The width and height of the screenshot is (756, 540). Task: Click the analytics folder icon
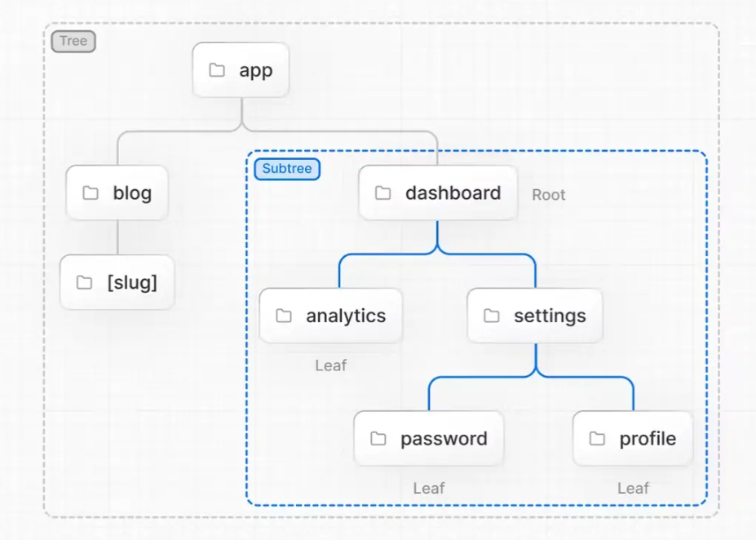click(x=284, y=316)
